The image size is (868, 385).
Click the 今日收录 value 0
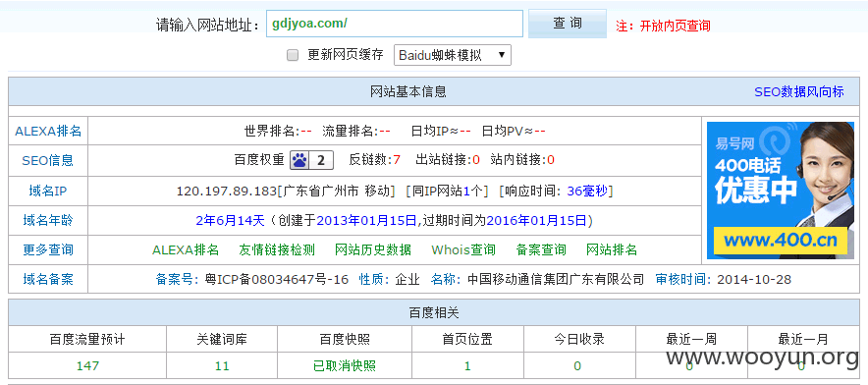click(x=577, y=366)
